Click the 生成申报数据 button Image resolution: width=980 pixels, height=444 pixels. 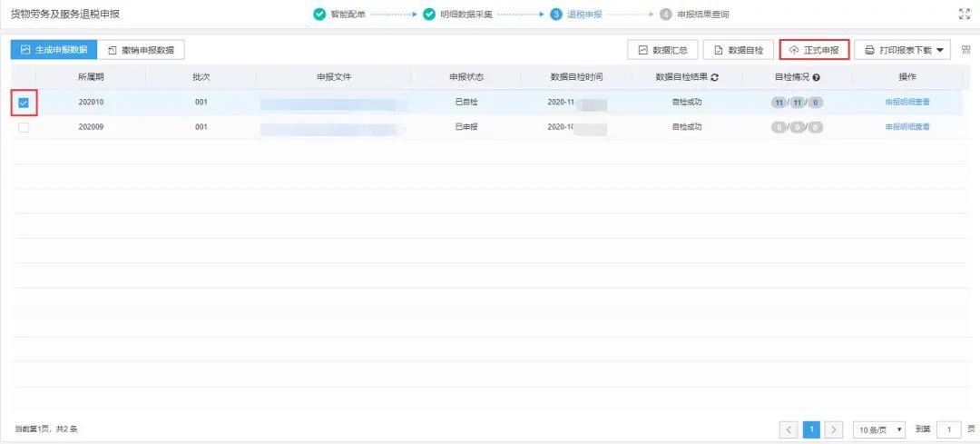click(x=54, y=50)
